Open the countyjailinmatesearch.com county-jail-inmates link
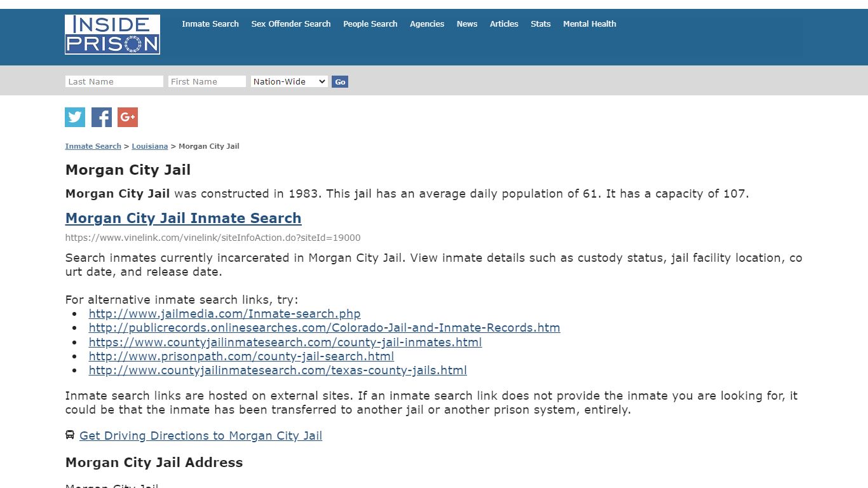Viewport: 868px width, 488px height. 285,342
